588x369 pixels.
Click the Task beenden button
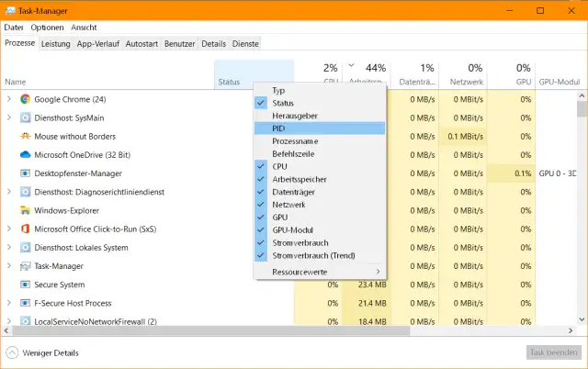(553, 352)
